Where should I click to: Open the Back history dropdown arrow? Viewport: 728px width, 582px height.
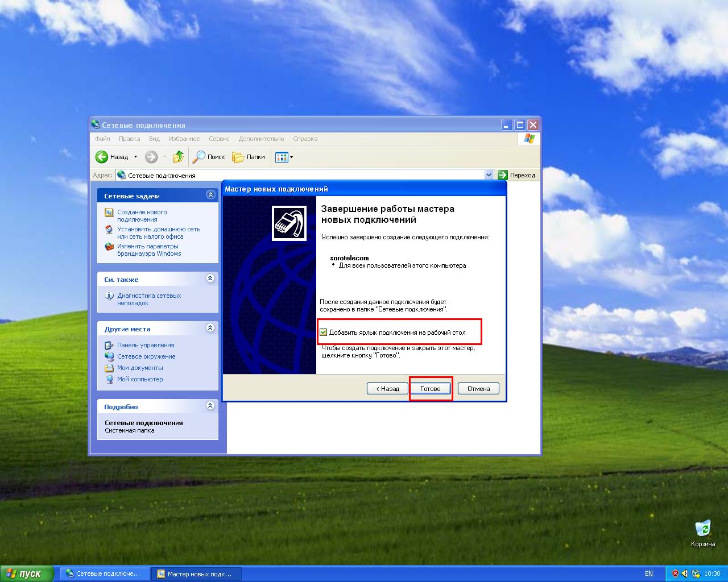135,157
